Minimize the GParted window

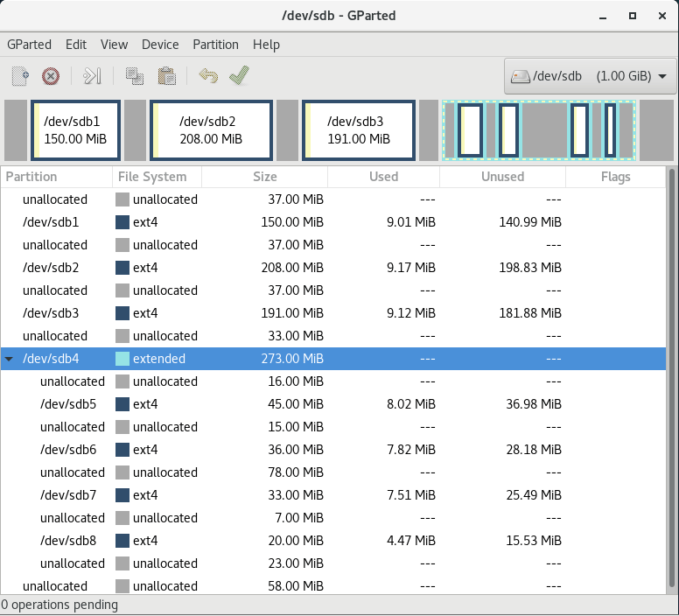pyautogui.click(x=603, y=17)
